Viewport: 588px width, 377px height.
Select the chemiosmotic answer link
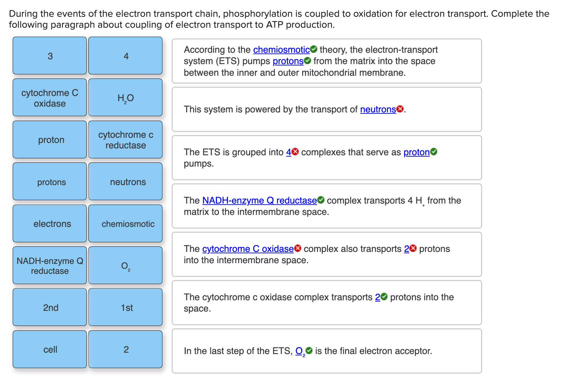point(281,50)
